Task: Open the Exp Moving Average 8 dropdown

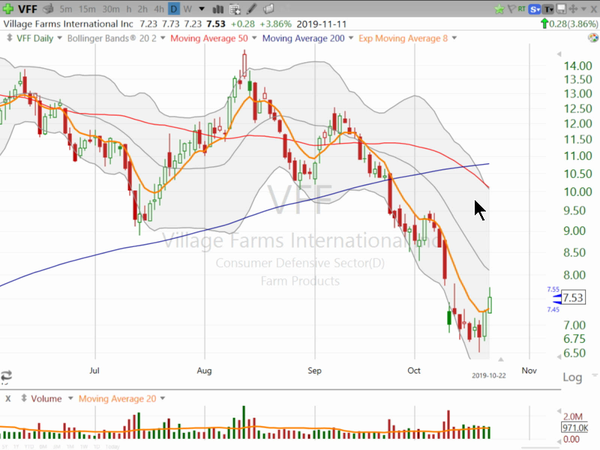Action: [454, 38]
